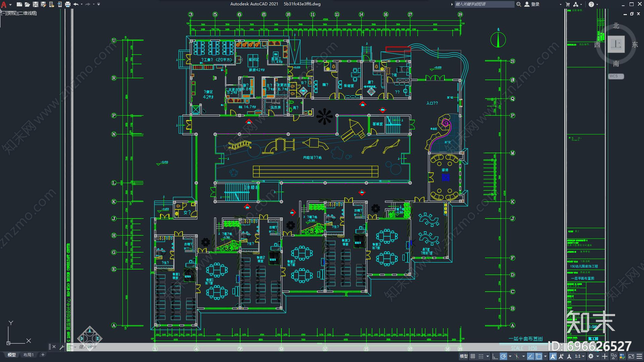Click the clean screen icon
The width and height of the screenshot is (644, 362).
click(x=631, y=356)
